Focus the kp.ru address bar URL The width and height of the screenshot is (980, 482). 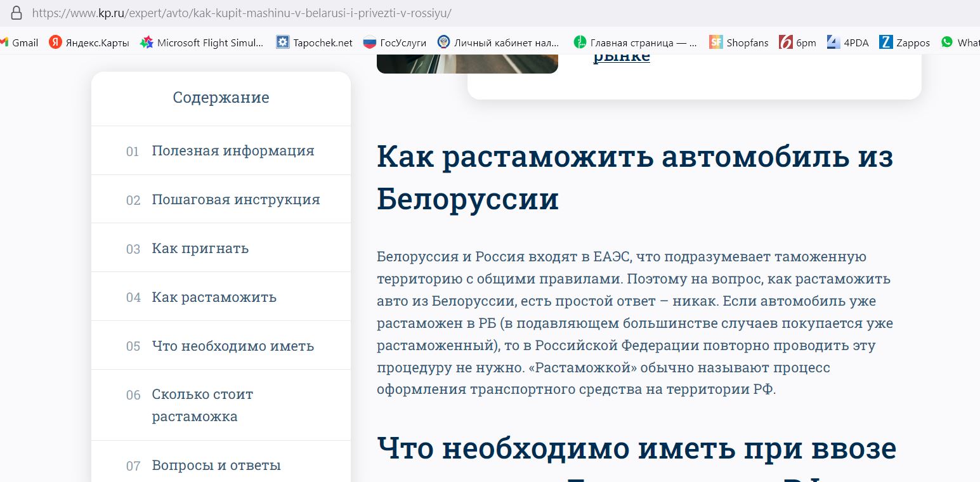tap(242, 13)
